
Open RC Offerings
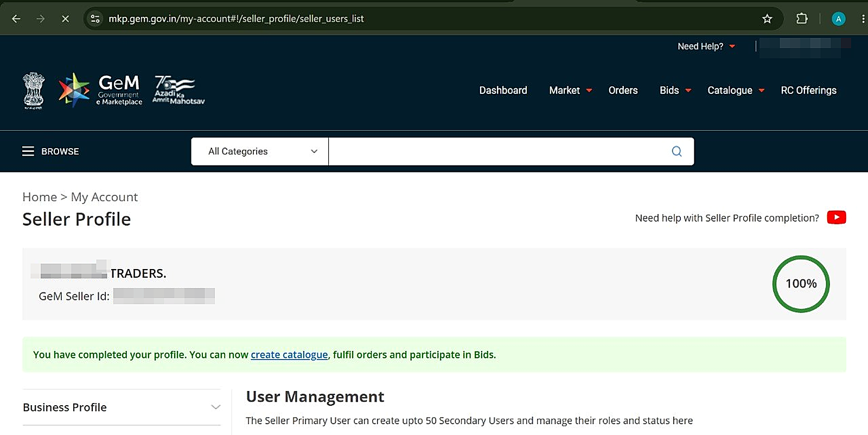(808, 91)
